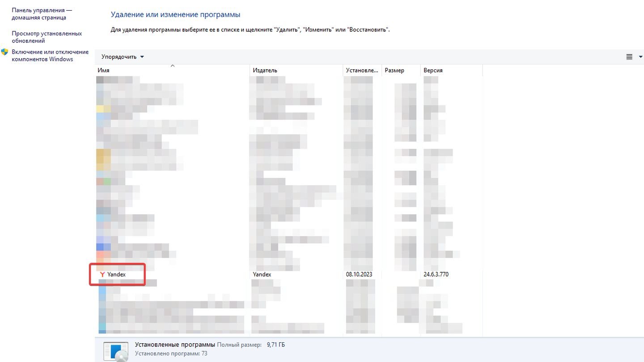Click the Установлено программ: 73 text
Screen dimensions: 644x362
point(171,354)
